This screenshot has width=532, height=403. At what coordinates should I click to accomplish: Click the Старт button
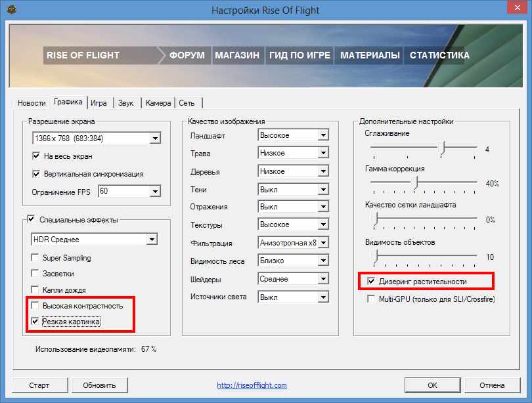pyautogui.click(x=39, y=385)
